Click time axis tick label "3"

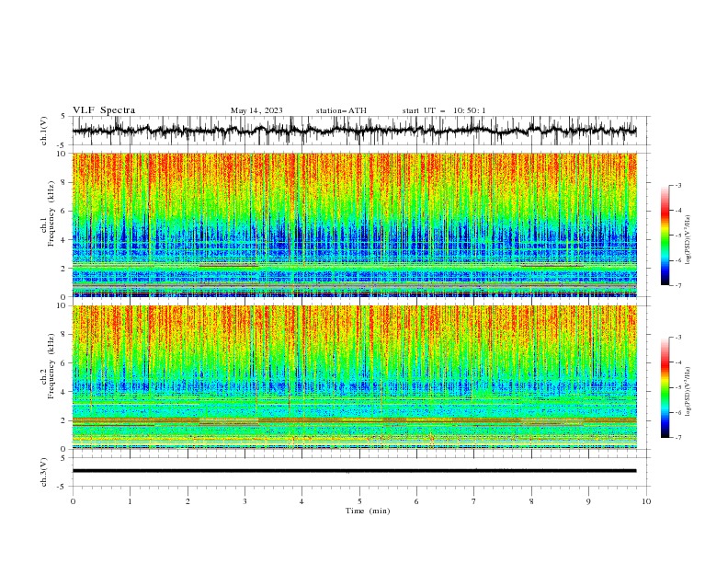pyautogui.click(x=245, y=501)
